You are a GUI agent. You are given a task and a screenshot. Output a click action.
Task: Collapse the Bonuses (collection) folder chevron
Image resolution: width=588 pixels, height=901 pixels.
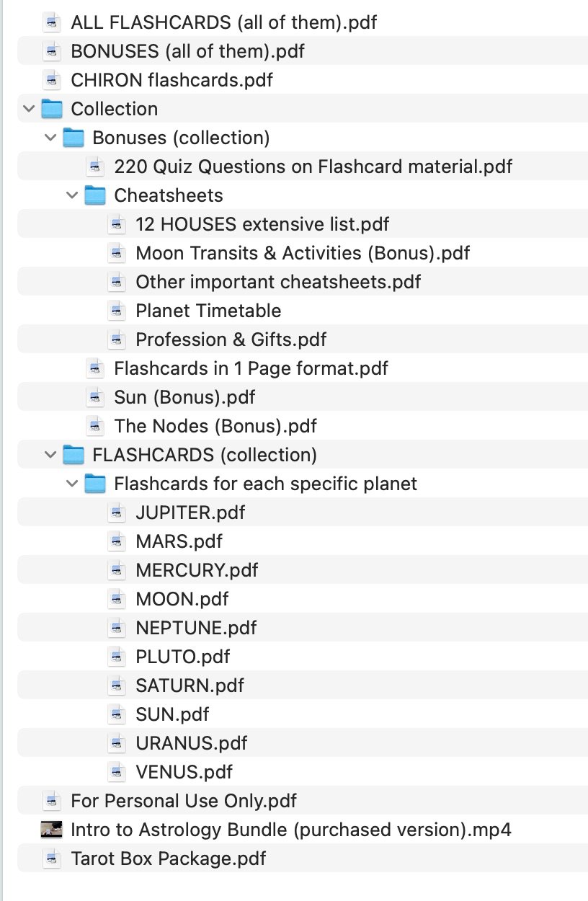click(x=50, y=138)
